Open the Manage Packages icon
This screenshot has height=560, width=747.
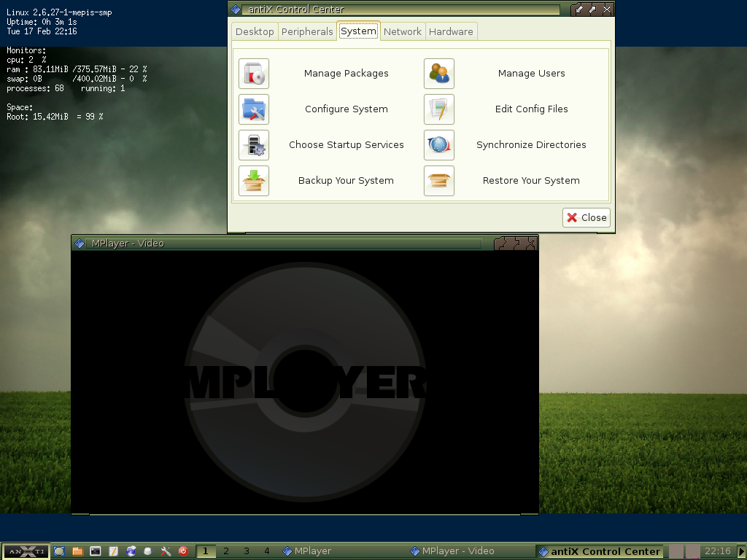[254, 74]
